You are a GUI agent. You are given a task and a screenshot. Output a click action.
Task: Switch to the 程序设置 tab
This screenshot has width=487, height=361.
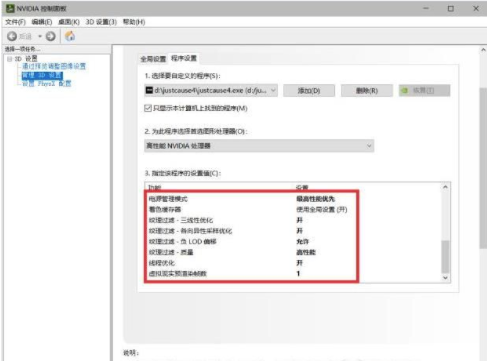184,58
